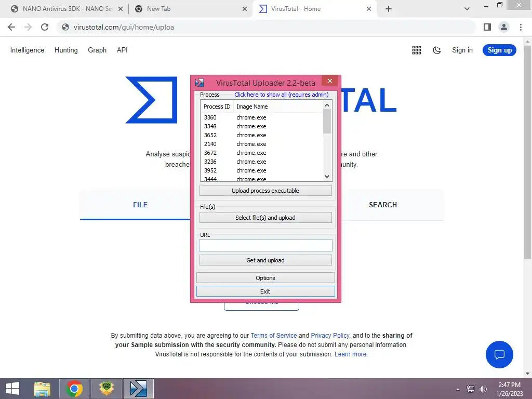The height and width of the screenshot is (399, 532).
Task: Click the package-box app taskbar icon
Action: pyautogui.click(x=106, y=389)
